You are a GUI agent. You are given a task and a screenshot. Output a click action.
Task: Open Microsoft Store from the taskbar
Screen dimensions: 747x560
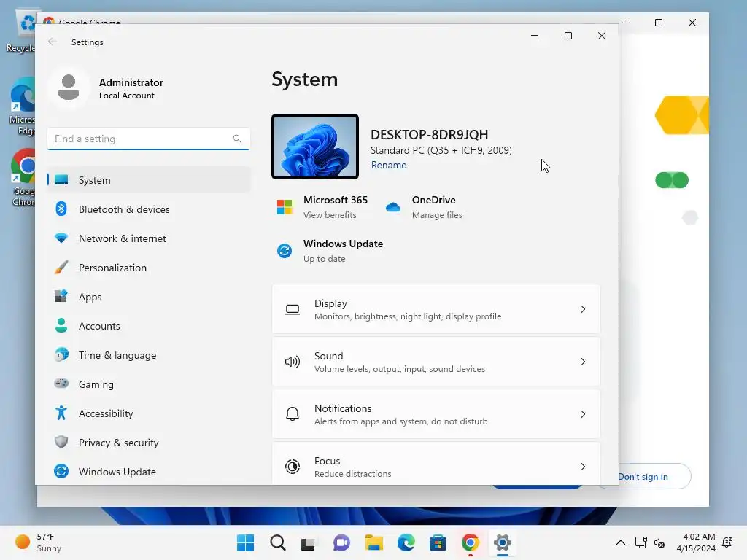tap(438, 542)
